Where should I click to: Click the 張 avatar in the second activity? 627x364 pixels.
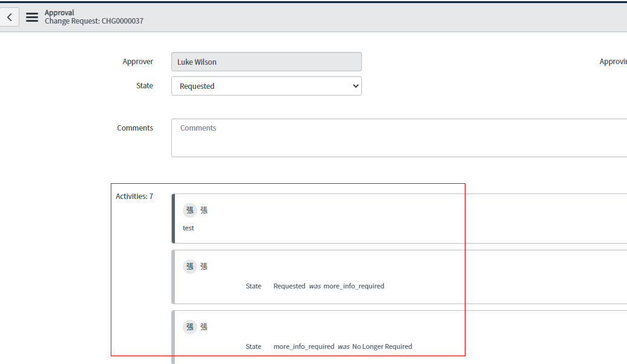pyautogui.click(x=189, y=266)
